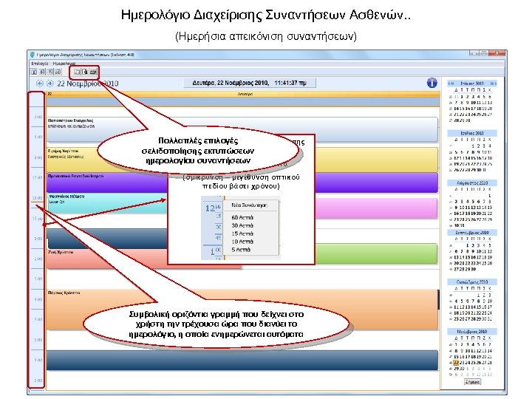Set time scale to 30 λεπτά
This screenshot has width=532, height=399.
pyautogui.click(x=242, y=225)
